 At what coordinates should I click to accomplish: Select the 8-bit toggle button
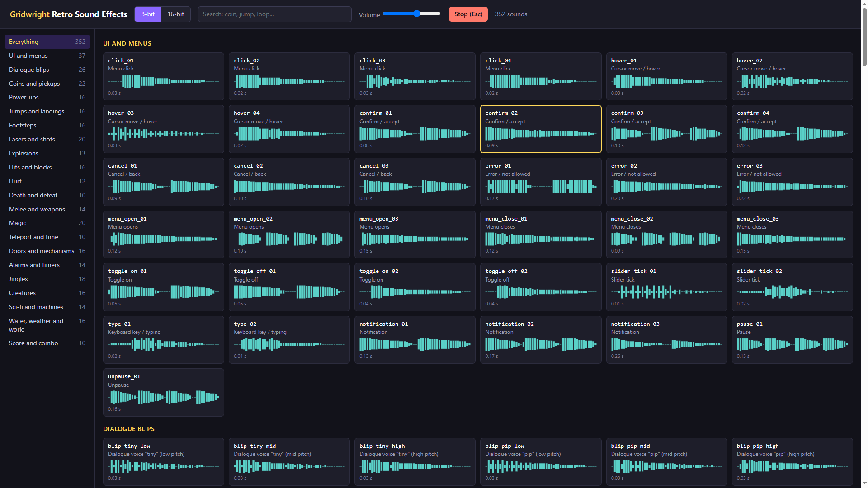pos(148,14)
